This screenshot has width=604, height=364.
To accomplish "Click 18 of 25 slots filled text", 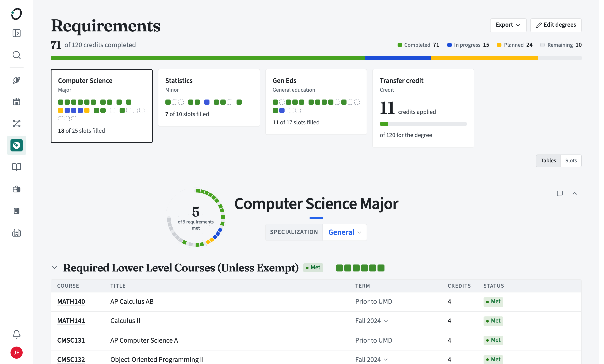I will coord(81,131).
